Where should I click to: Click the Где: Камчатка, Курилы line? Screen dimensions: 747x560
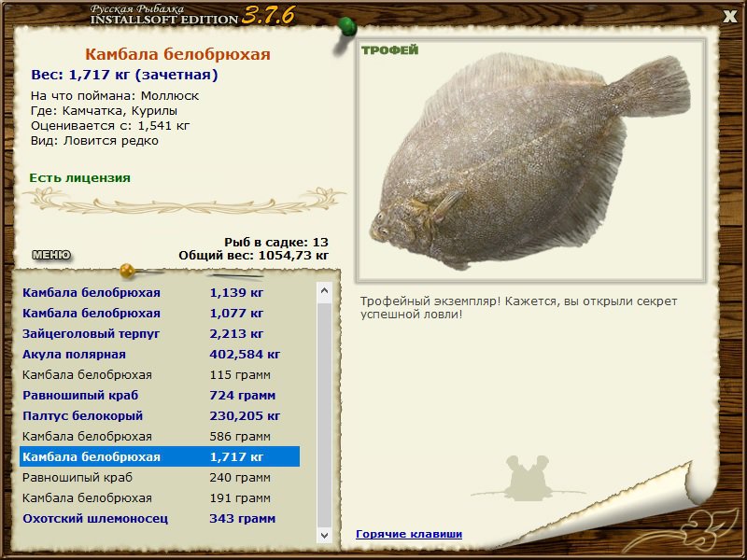104,110
